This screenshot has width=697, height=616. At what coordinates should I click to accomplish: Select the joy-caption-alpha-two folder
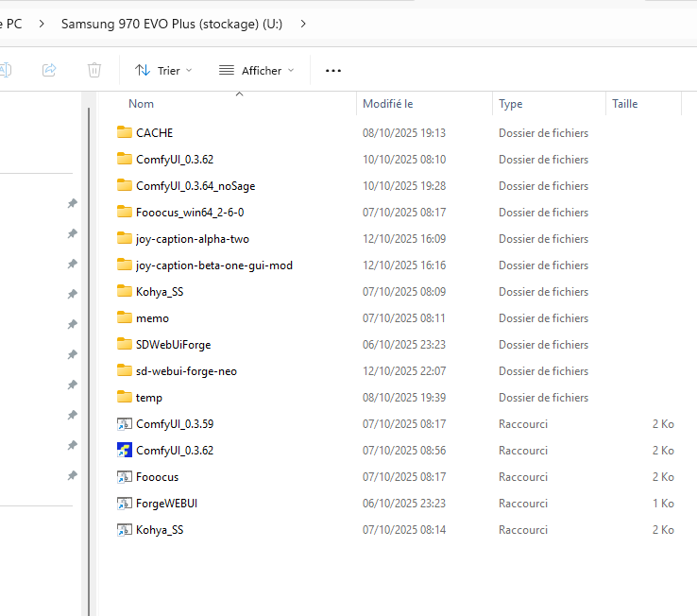tap(192, 239)
